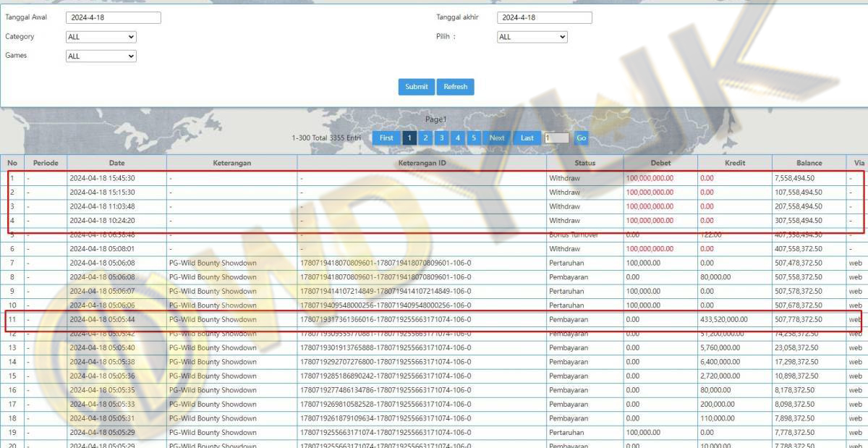This screenshot has height=448, width=868.
Task: Click the page number input box
Action: 556,138
